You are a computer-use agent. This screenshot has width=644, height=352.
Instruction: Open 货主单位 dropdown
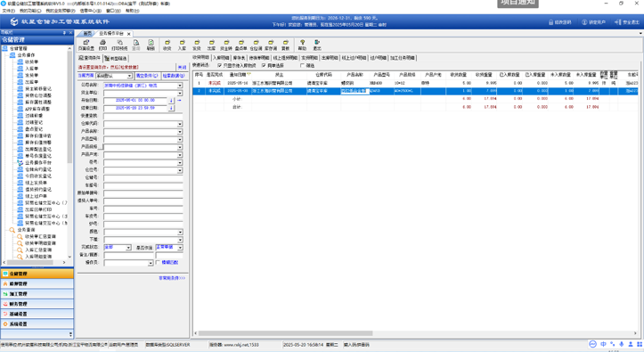(x=180, y=94)
